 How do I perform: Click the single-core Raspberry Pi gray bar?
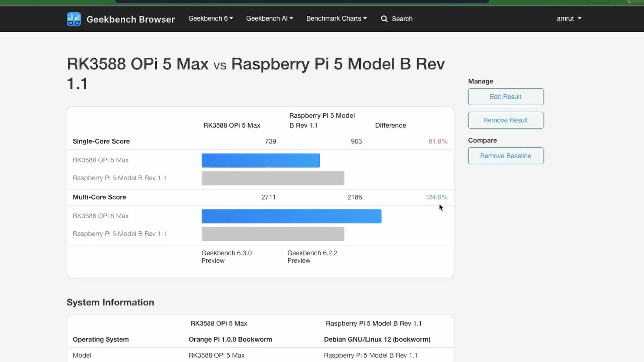pyautogui.click(x=273, y=178)
